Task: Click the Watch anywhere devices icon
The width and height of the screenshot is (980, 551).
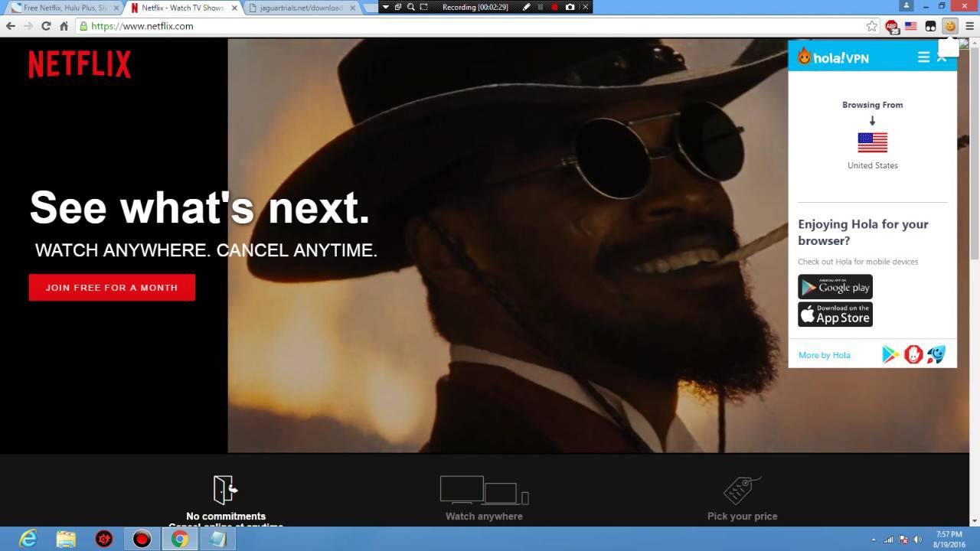Action: (484, 490)
